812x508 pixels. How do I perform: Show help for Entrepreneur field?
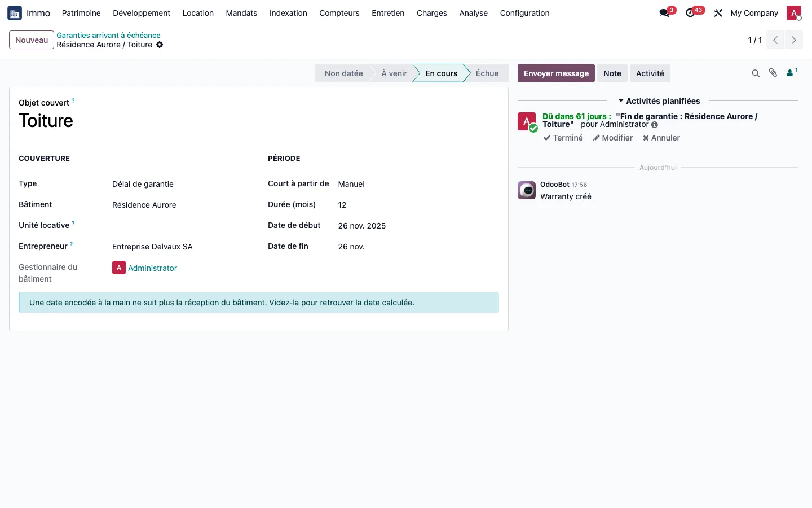(x=71, y=244)
